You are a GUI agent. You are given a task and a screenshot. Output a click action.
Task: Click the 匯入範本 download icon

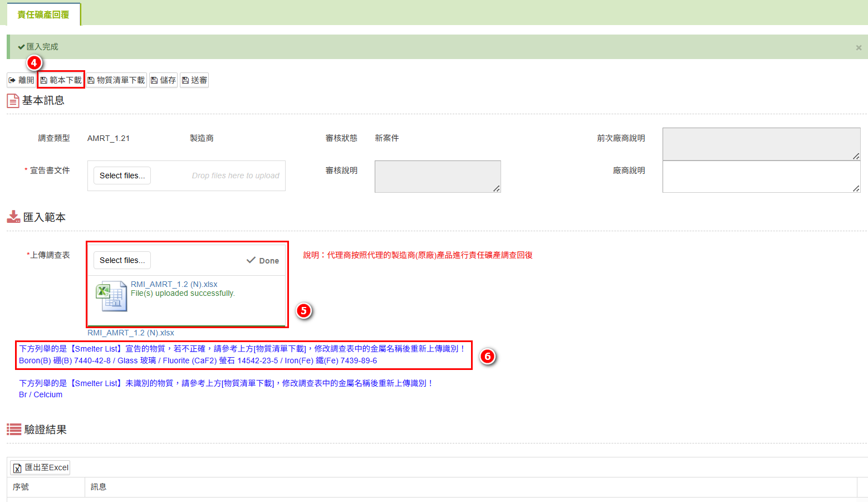pyautogui.click(x=13, y=217)
